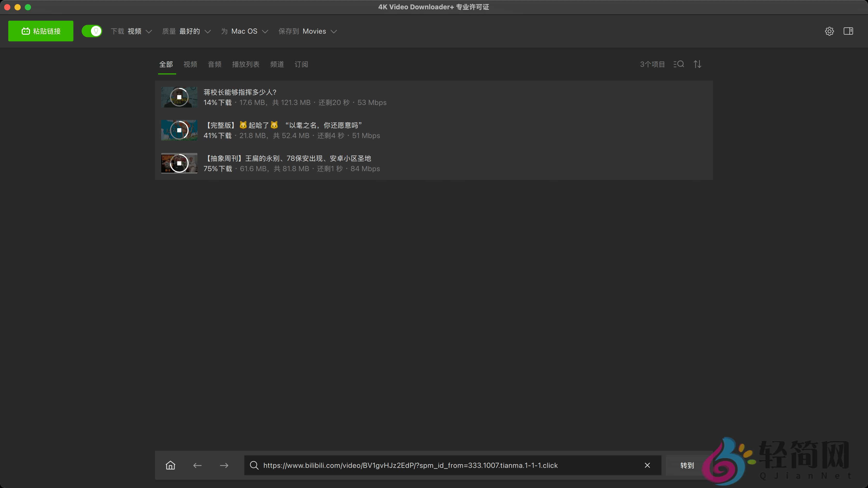Click the 转到 button next to URL
868x488 pixels.
coord(687,465)
